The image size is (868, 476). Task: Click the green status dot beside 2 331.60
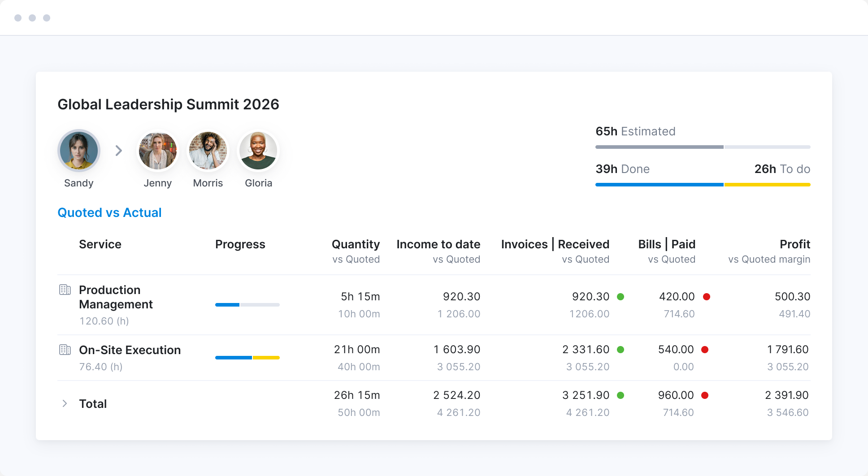coord(621,350)
